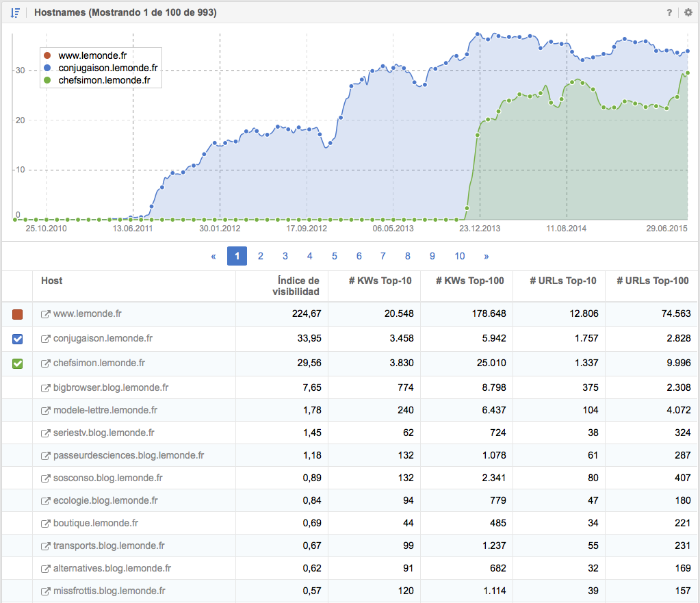This screenshot has width=700, height=603.
Task: Go to previous page with « arrow
Action: 213,256
